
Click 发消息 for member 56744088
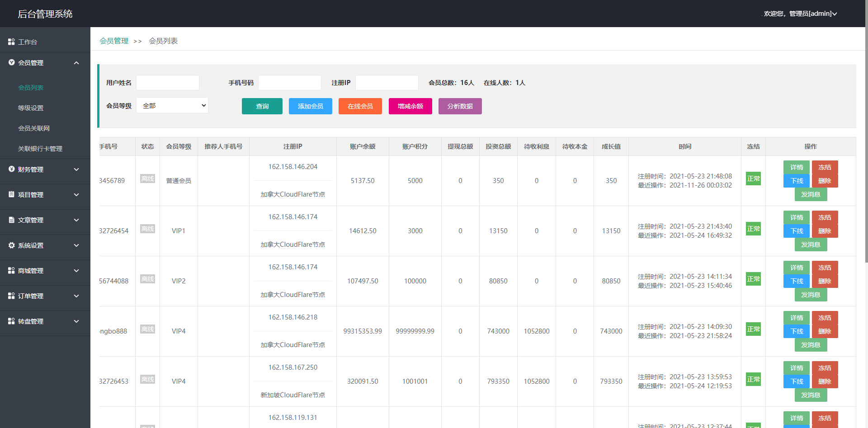point(811,295)
